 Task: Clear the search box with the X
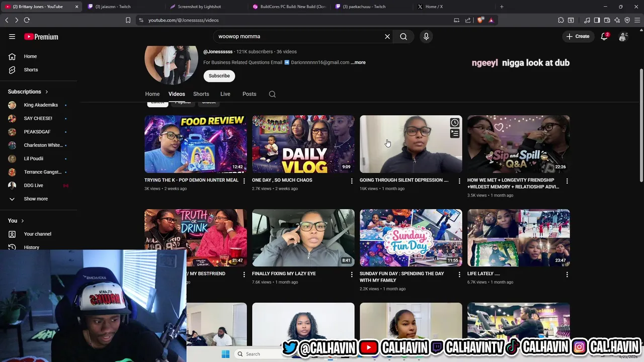pyautogui.click(x=387, y=36)
